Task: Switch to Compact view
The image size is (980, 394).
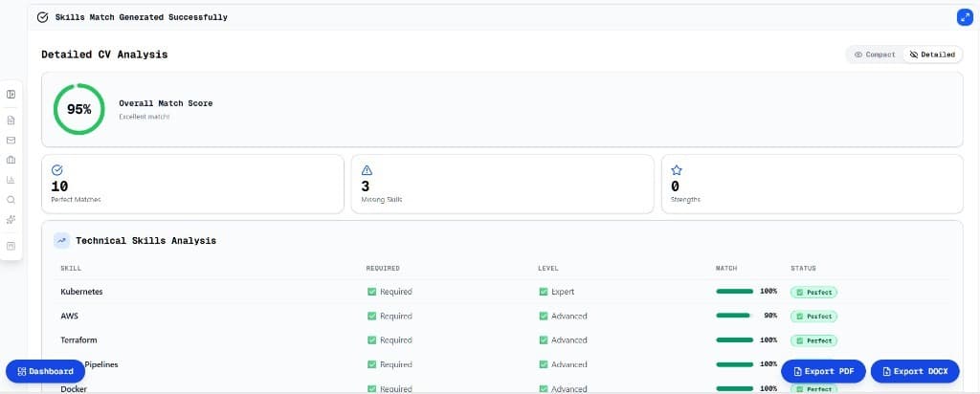Action: tap(875, 55)
